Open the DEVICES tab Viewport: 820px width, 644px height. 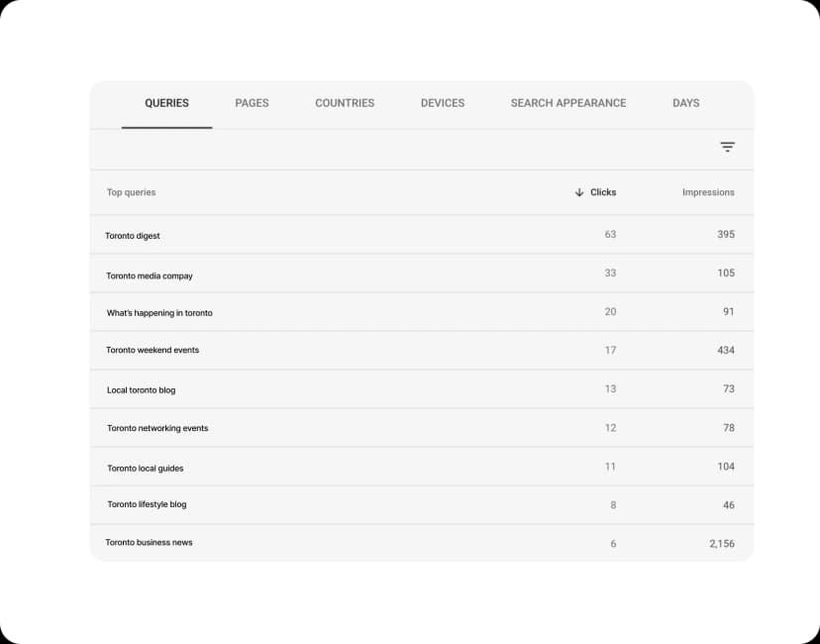point(441,103)
